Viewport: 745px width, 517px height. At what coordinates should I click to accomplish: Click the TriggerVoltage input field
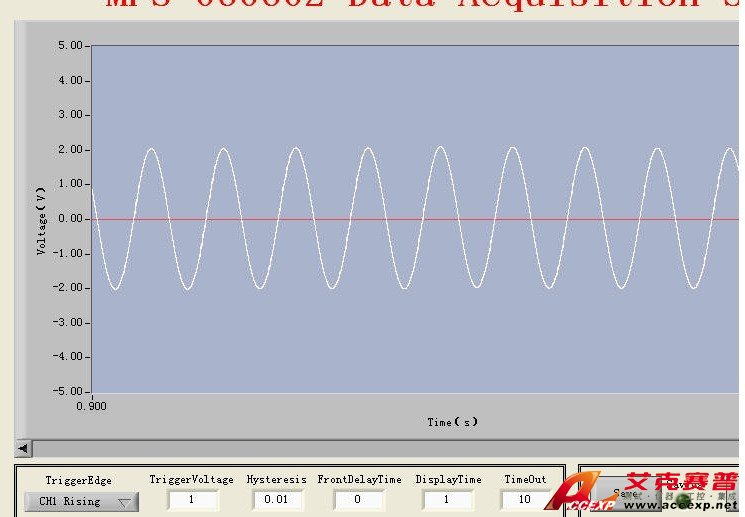click(192, 499)
